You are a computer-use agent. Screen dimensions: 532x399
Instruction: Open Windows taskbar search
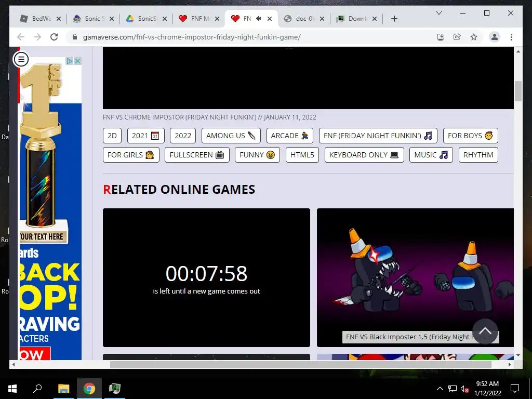pos(37,389)
